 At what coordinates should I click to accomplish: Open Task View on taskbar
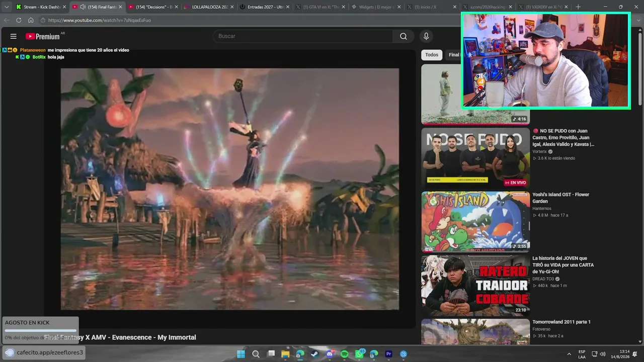[271, 354]
